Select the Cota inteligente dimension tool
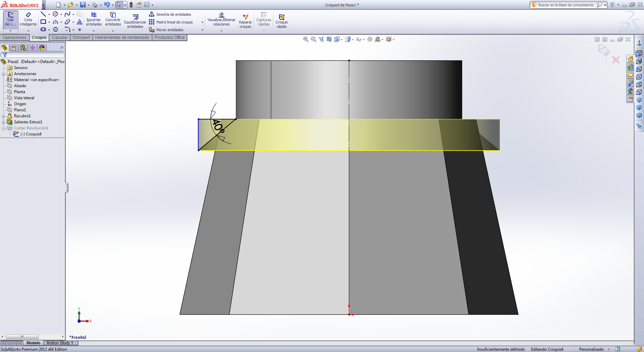This screenshot has height=352, width=644. (28, 19)
